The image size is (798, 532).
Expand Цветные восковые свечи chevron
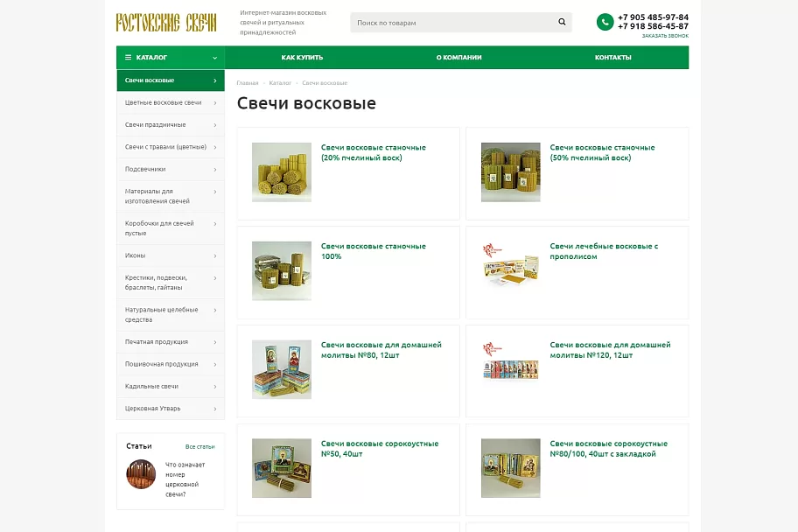(x=215, y=103)
